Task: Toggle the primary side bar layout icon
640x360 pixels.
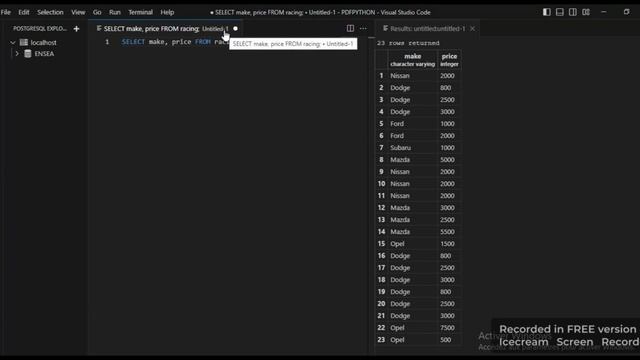Action: (547, 12)
